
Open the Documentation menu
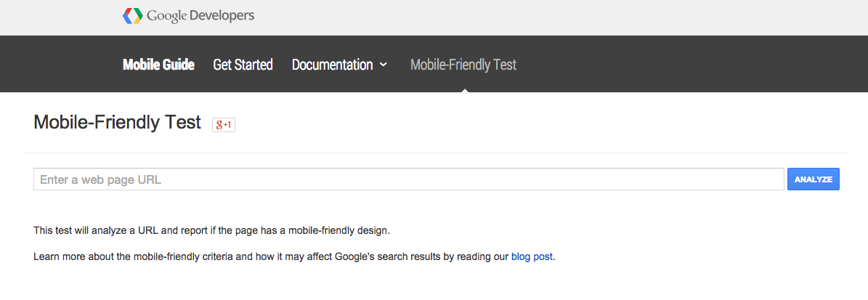(x=332, y=65)
